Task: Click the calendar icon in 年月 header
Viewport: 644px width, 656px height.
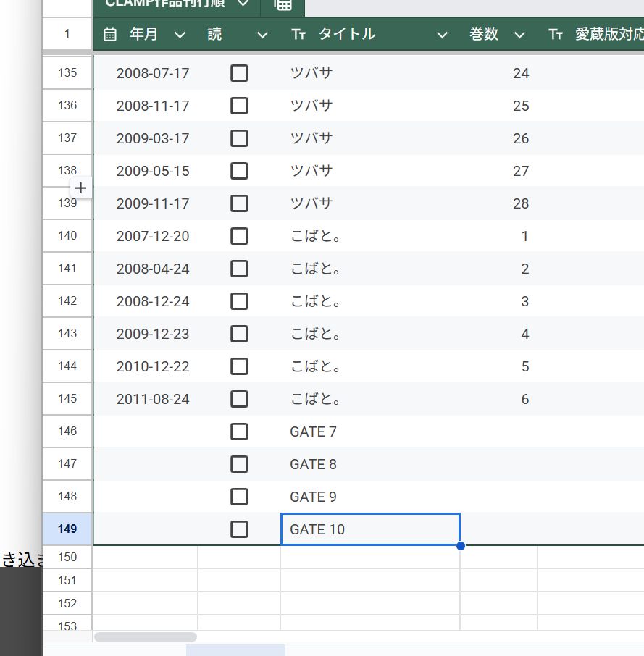Action: point(109,34)
